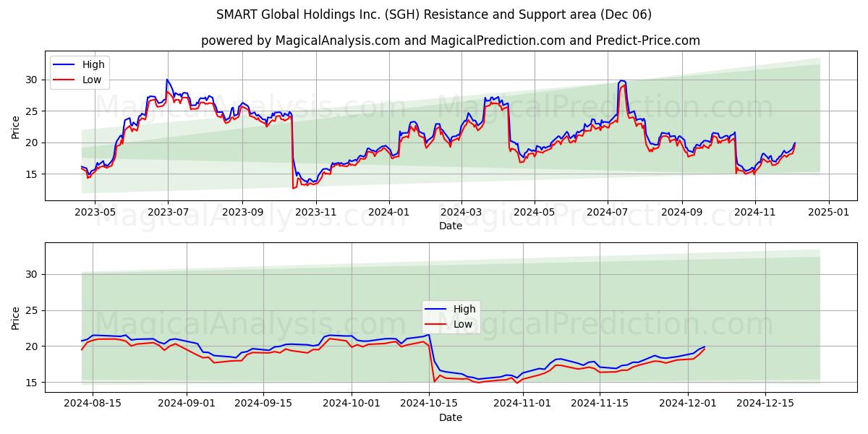Screen dimensions: 868x434
Task: Click the '2024-07' x-axis label
Action: 608,212
